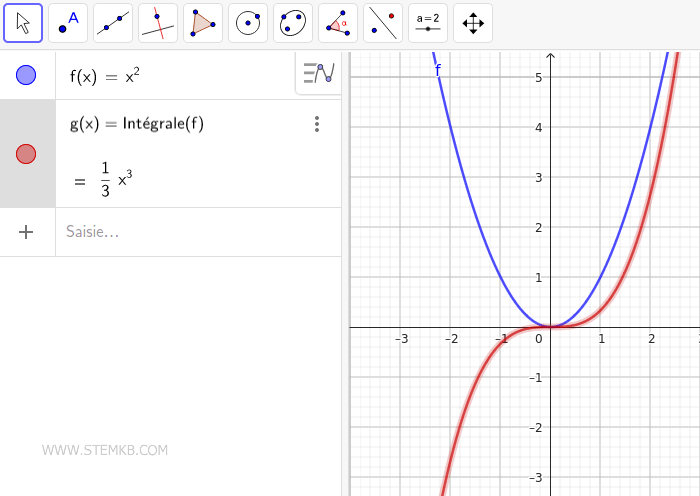
Task: Hide function f with blue visibility circle
Action: pyautogui.click(x=27, y=75)
